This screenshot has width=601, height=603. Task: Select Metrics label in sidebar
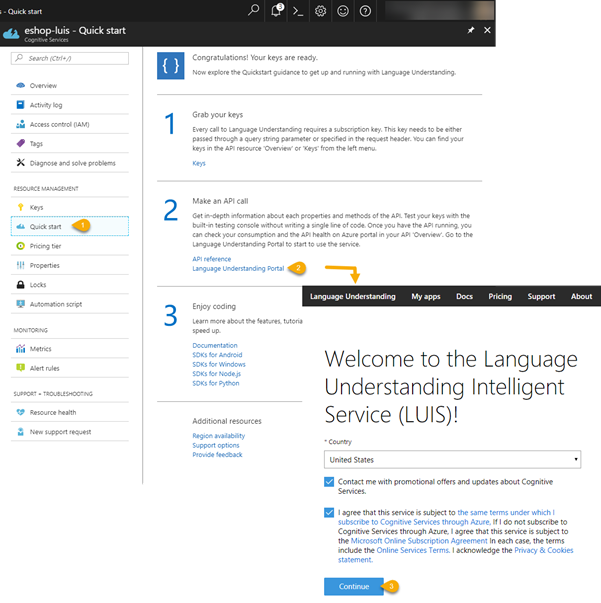(x=40, y=349)
